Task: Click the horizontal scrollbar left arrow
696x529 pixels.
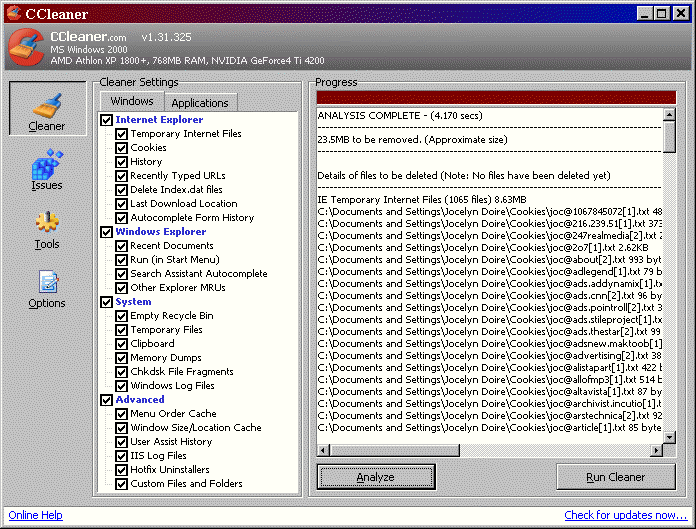Action: click(324, 450)
